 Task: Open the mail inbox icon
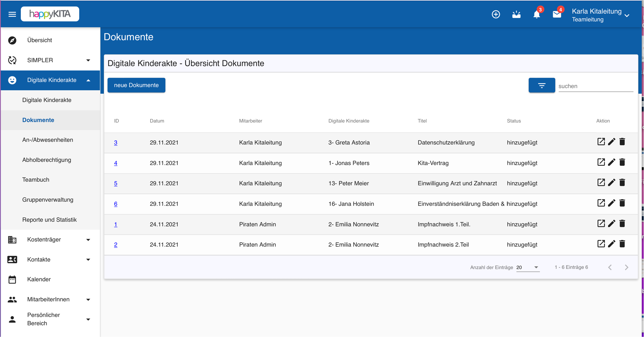point(557,14)
